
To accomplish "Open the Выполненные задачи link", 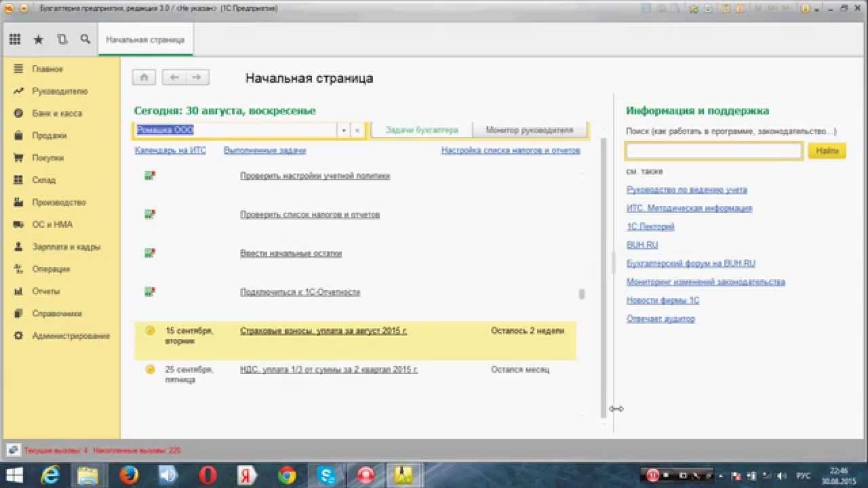I will (x=264, y=150).
